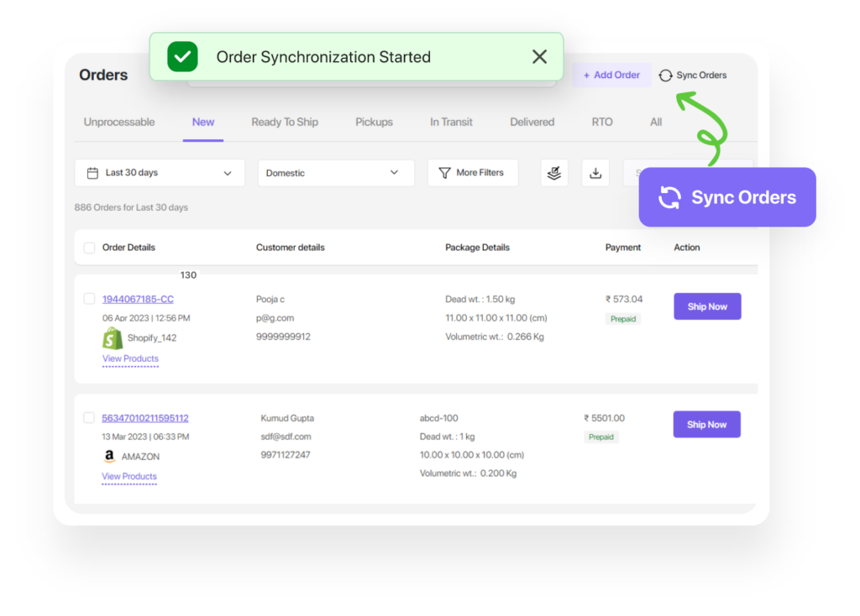860x616 pixels.
Task: Click the Amazon logo icon on second order
Action: (109, 457)
